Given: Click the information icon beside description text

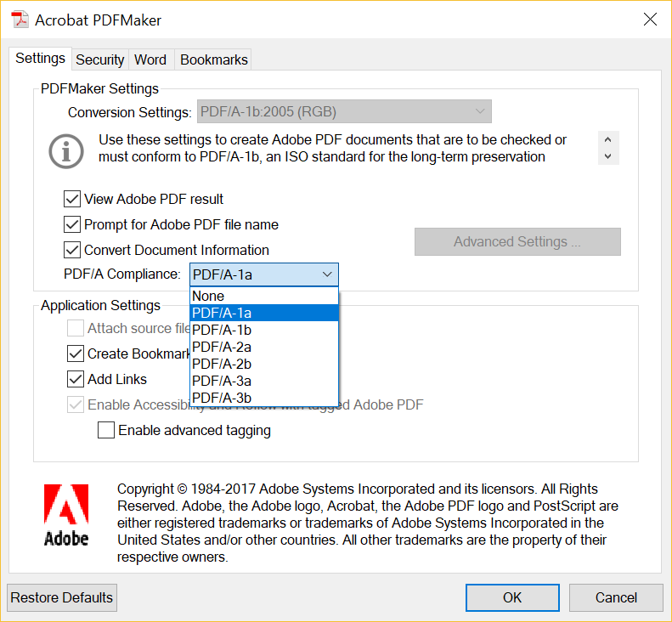Looking at the screenshot, I should pos(66,151).
